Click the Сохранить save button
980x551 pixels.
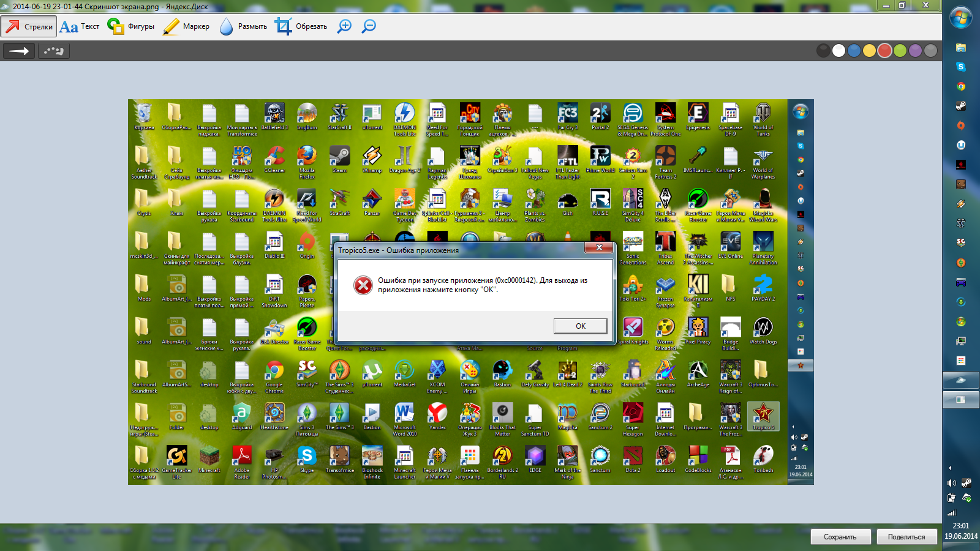tap(840, 537)
